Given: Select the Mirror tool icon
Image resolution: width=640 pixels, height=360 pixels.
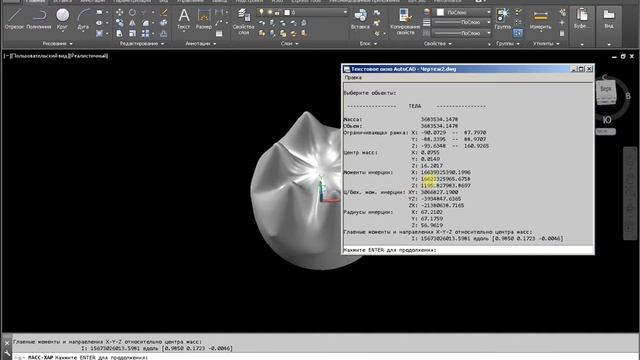Looking at the screenshot, I should [132, 23].
